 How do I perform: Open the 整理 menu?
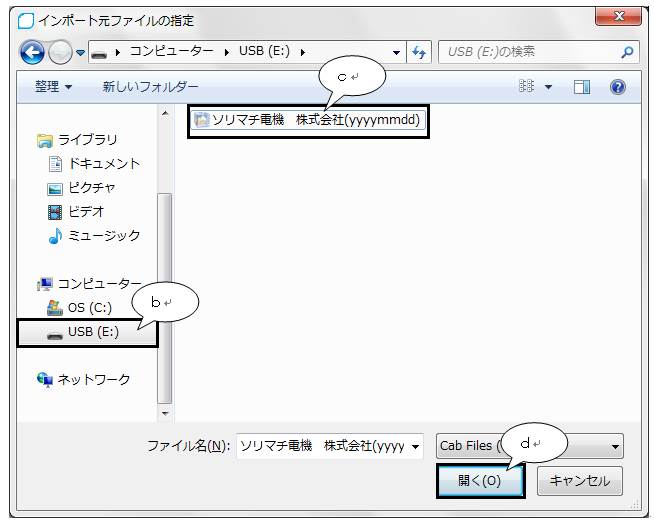53,87
